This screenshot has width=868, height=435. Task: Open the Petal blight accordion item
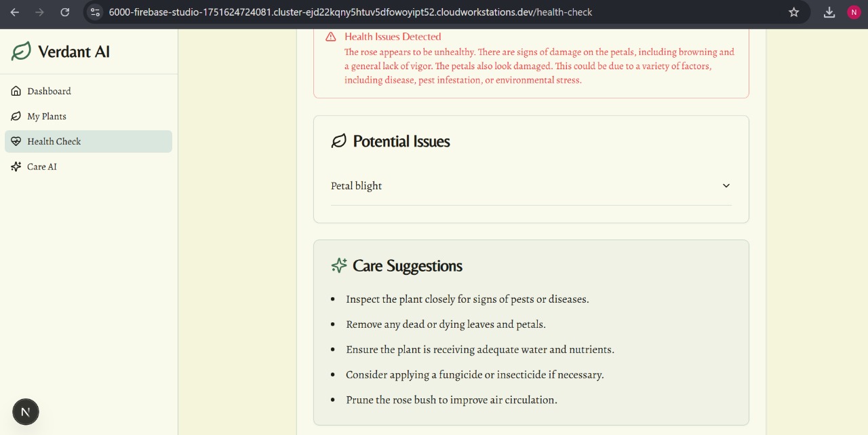click(x=357, y=186)
